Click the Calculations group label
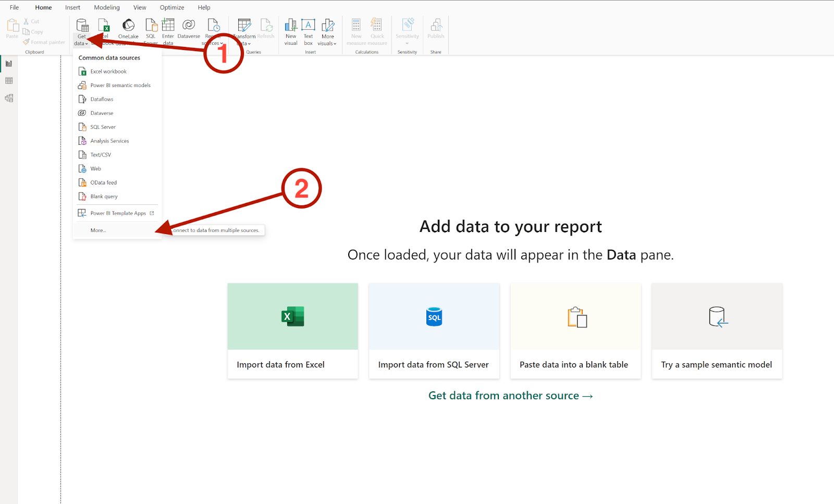834x504 pixels. coord(367,52)
